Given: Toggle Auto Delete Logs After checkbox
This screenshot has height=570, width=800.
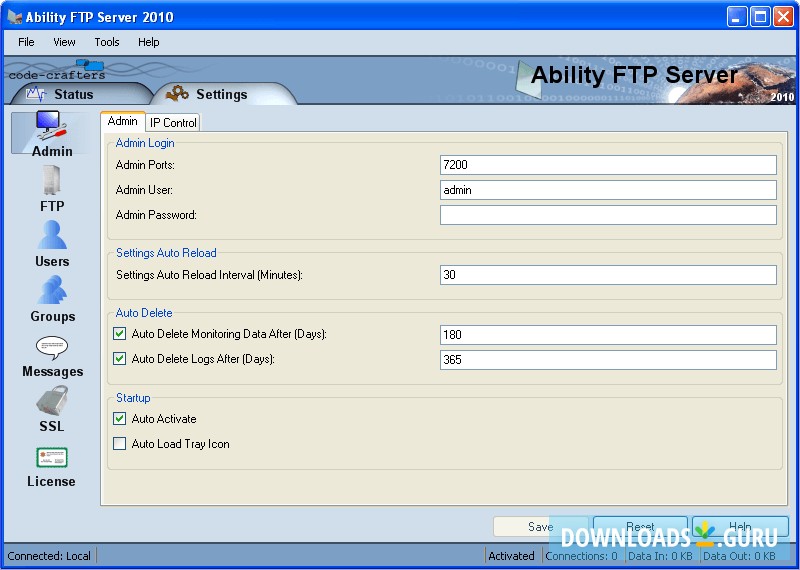Looking at the screenshot, I should tap(119, 359).
